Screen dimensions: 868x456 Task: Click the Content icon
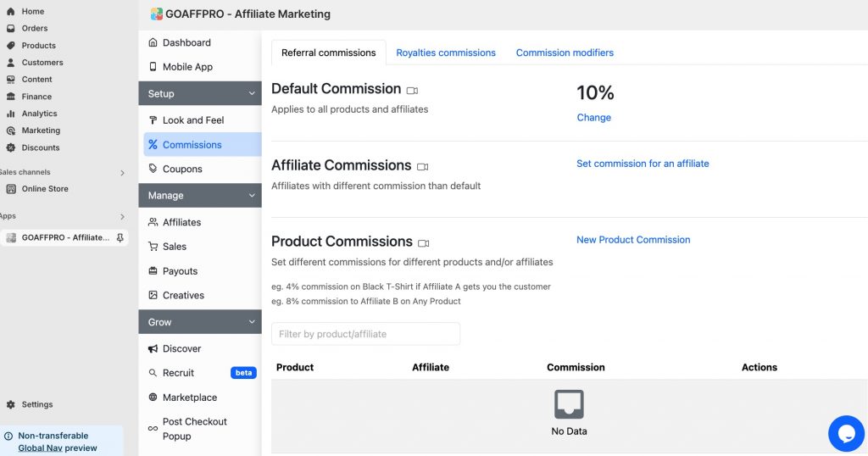tap(10, 79)
